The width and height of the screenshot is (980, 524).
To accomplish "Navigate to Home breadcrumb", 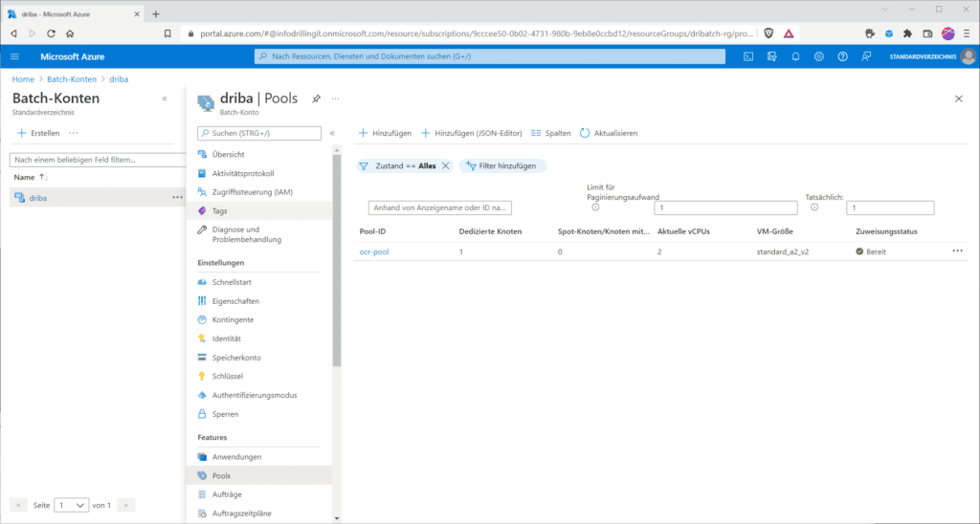I will point(23,79).
